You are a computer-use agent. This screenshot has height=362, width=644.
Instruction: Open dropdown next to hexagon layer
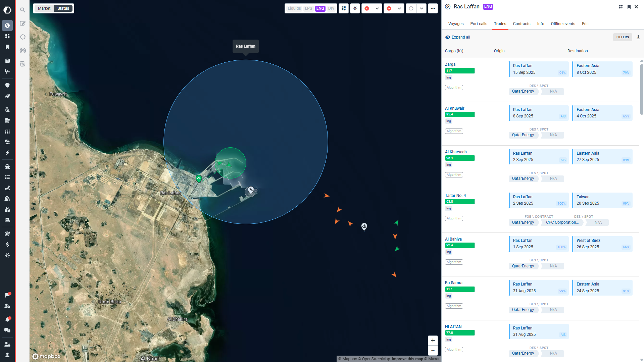pos(422,8)
